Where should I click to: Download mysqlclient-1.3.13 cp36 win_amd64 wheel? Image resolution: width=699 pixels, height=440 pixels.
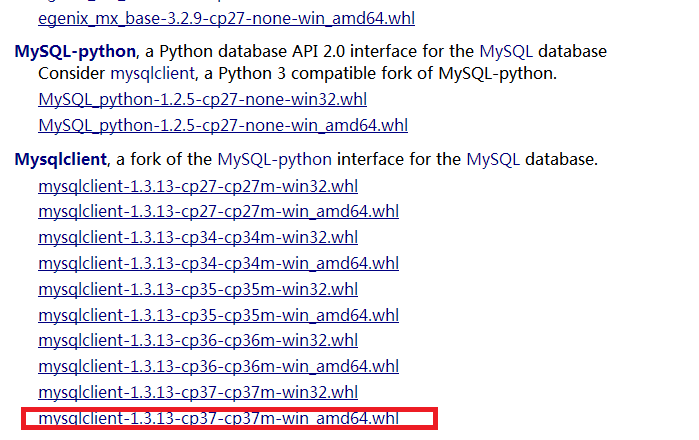tap(218, 367)
